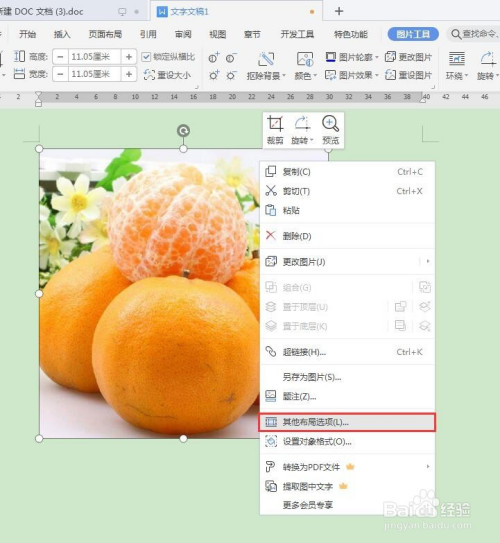Expand the 更改图片(J) submenu arrow
500x543 pixels.
pos(428,261)
